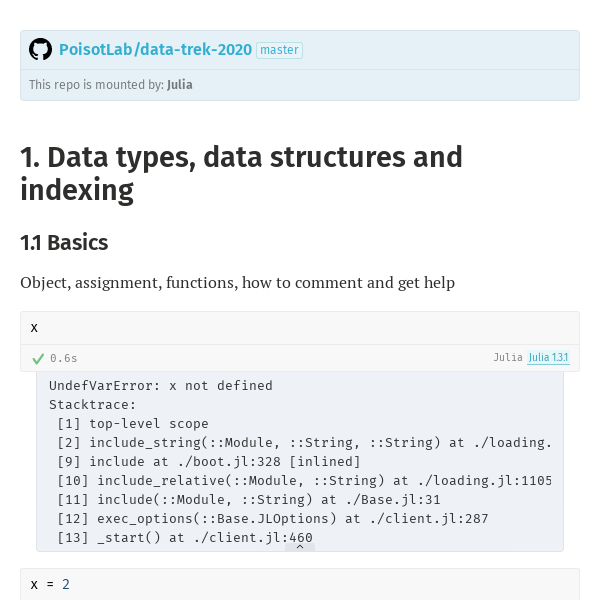Click the 1.1 Basics subheading

tap(64, 243)
